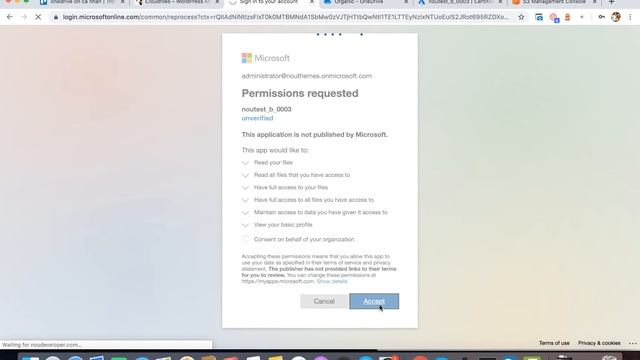The image size is (640, 360).
Task: Close the S3 Management Console tab
Action: 595,2
